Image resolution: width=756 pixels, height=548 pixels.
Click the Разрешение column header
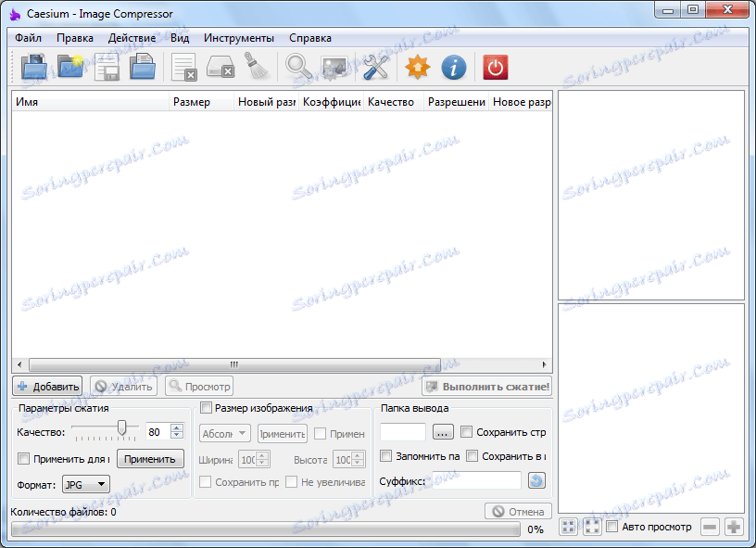click(456, 102)
